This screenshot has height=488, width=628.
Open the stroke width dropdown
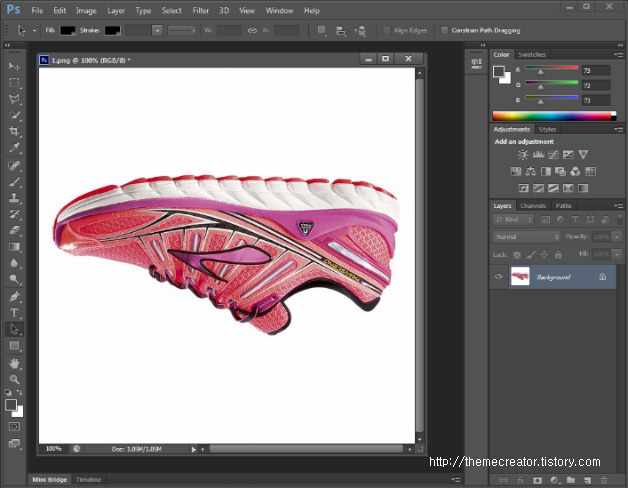(x=157, y=30)
